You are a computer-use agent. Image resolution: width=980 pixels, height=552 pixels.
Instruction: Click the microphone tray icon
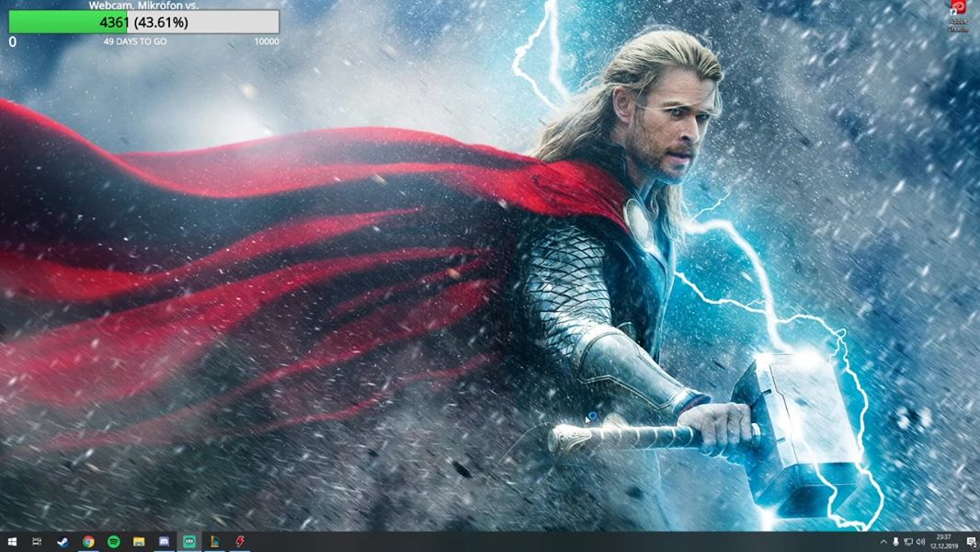895,542
